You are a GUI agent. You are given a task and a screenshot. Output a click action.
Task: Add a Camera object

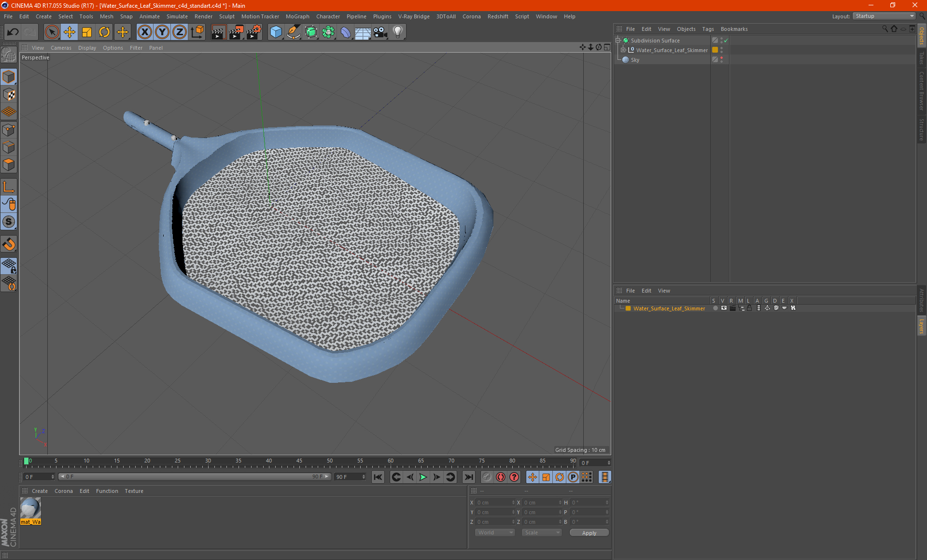[380, 32]
